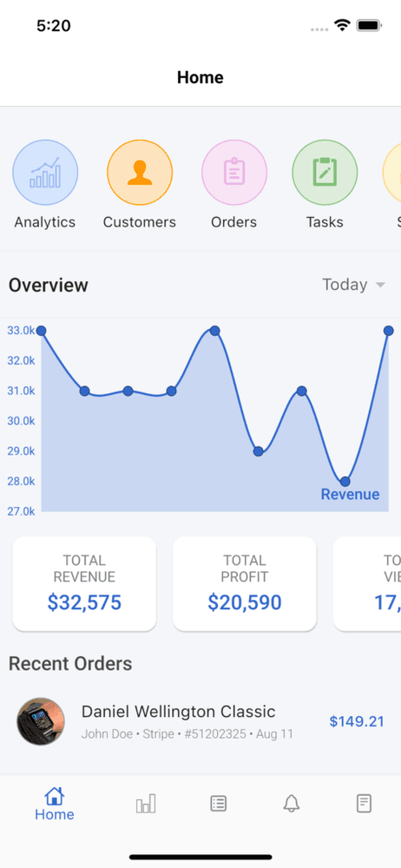
Task: Open the document tab icon
Action: 364,803
